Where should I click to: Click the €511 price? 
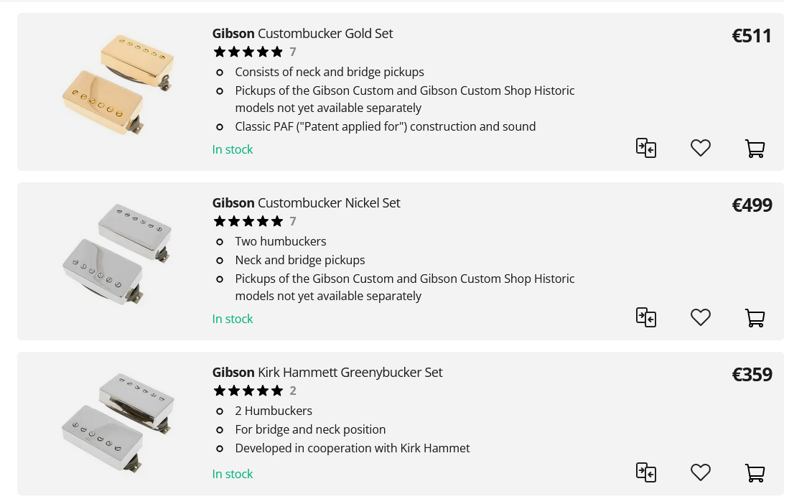751,36
